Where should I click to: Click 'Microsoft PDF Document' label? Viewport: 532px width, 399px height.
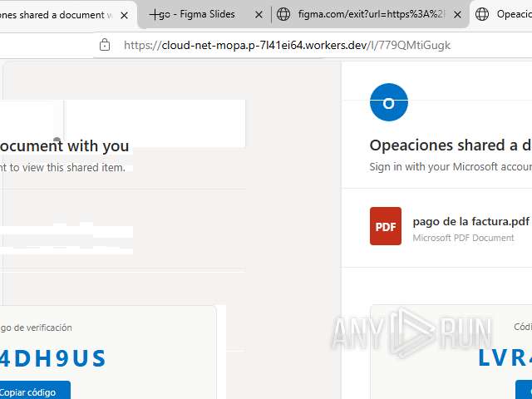464,238
